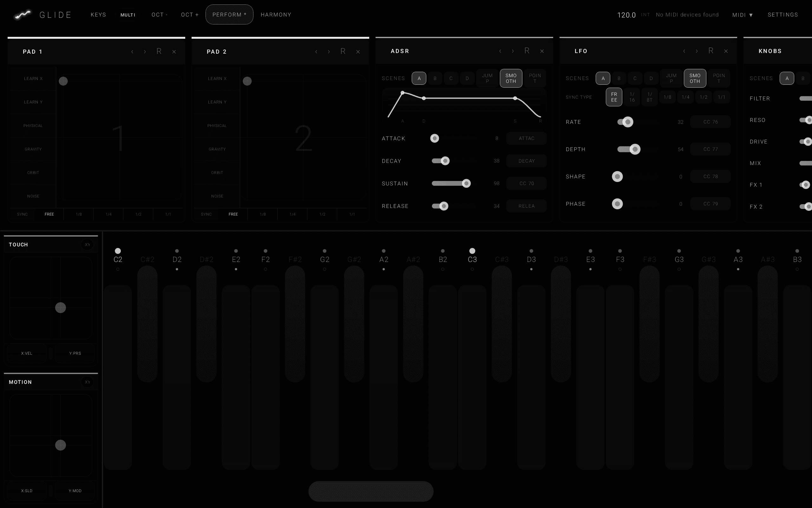Click the previous arrow in ADSR header

click(x=500, y=51)
